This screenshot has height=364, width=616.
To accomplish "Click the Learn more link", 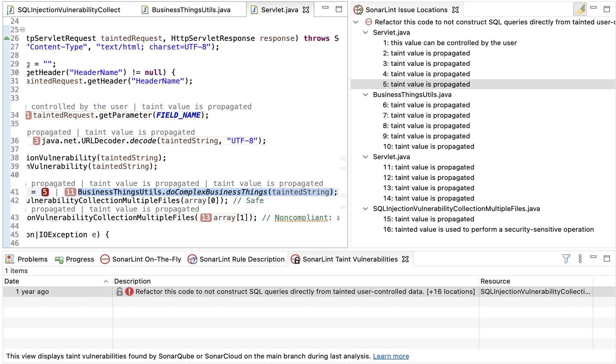I will [391, 356].
